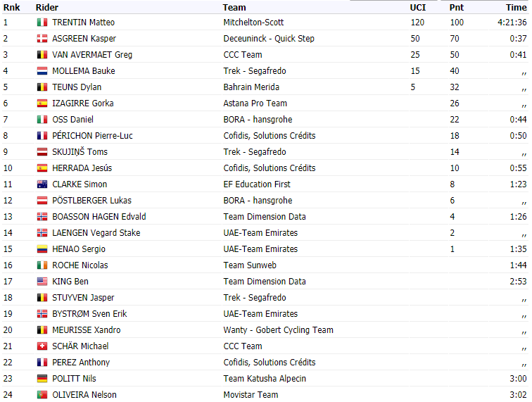532x402 pixels.
Task: Sort by the Time column header
Action: (516, 7)
